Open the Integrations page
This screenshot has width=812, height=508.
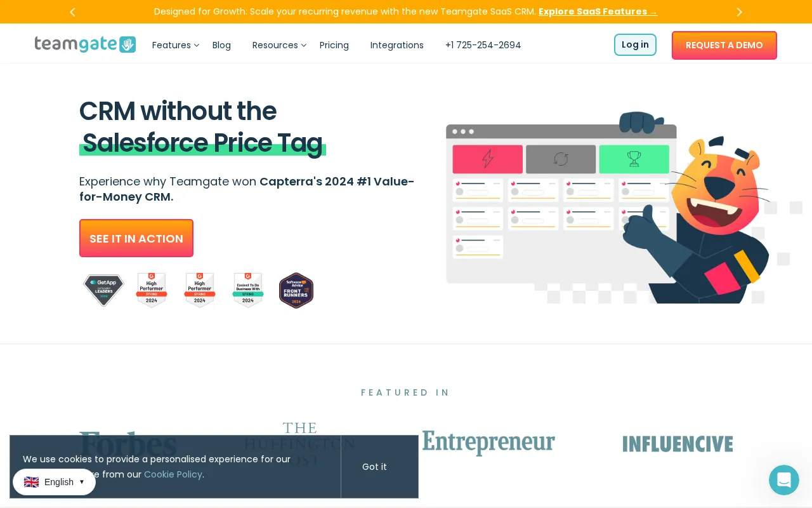click(x=397, y=45)
